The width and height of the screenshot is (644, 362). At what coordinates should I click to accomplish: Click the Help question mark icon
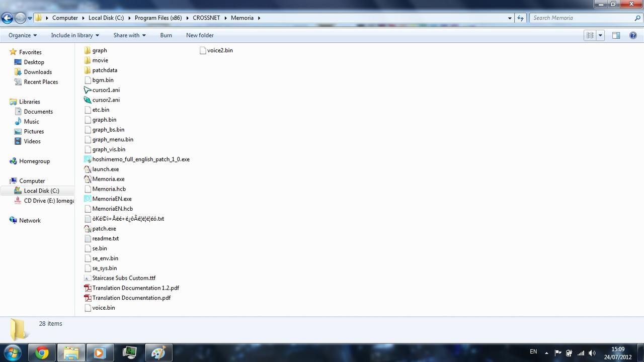coord(633,35)
